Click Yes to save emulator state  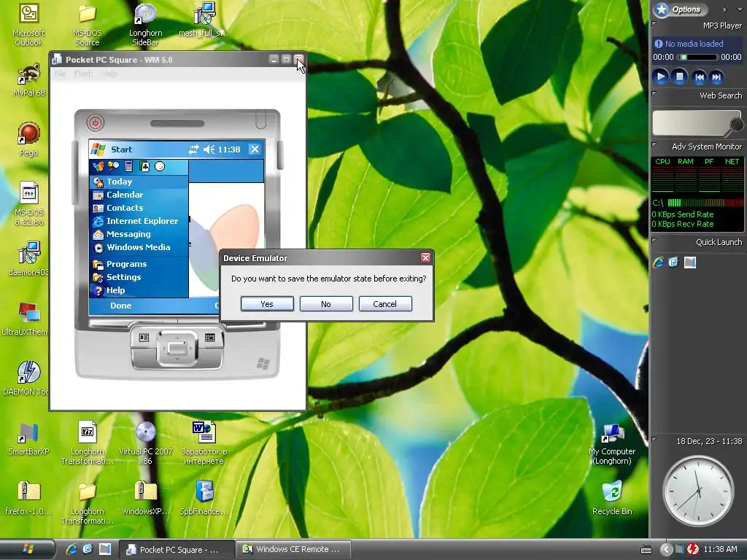(267, 304)
